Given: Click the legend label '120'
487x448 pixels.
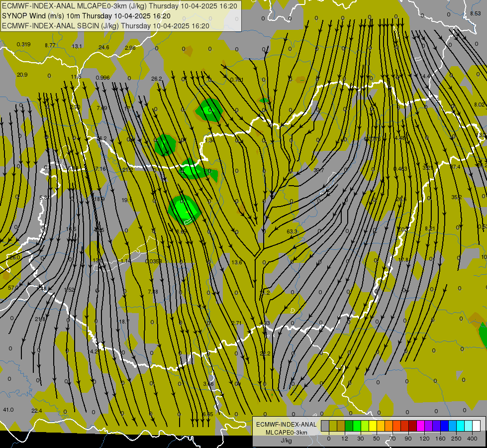Looking at the screenshot, I should (424, 439).
